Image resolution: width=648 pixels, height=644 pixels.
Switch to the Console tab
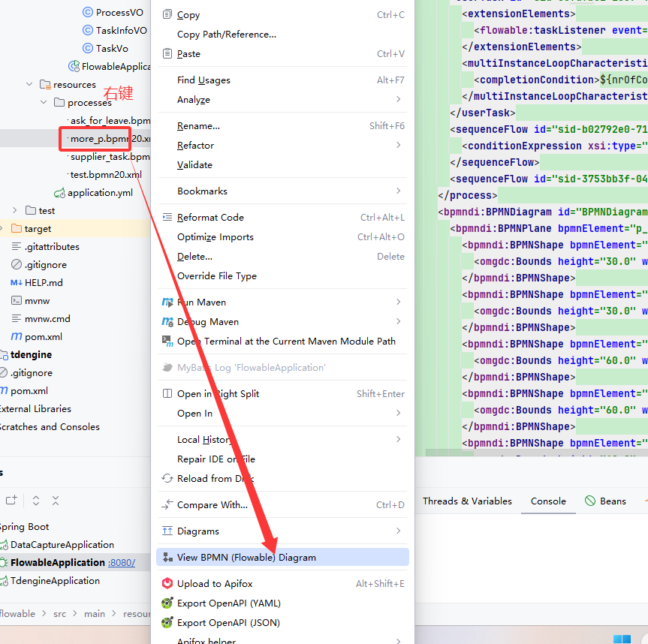[x=548, y=501]
